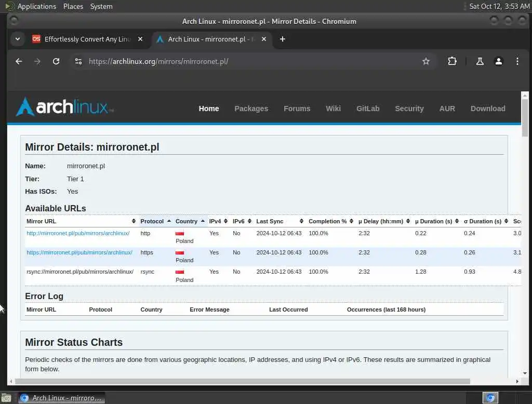Open the profile avatar menu
Screen dimensions: 532x404
498,61
